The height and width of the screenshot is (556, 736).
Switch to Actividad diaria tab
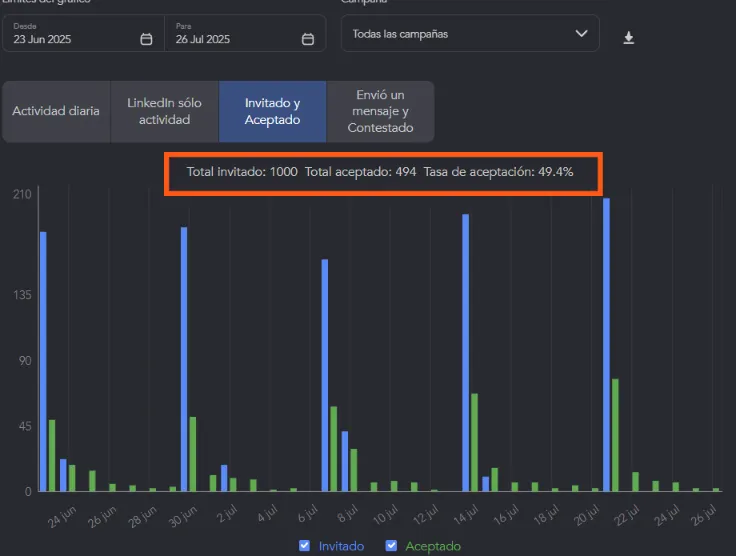pyautogui.click(x=56, y=111)
